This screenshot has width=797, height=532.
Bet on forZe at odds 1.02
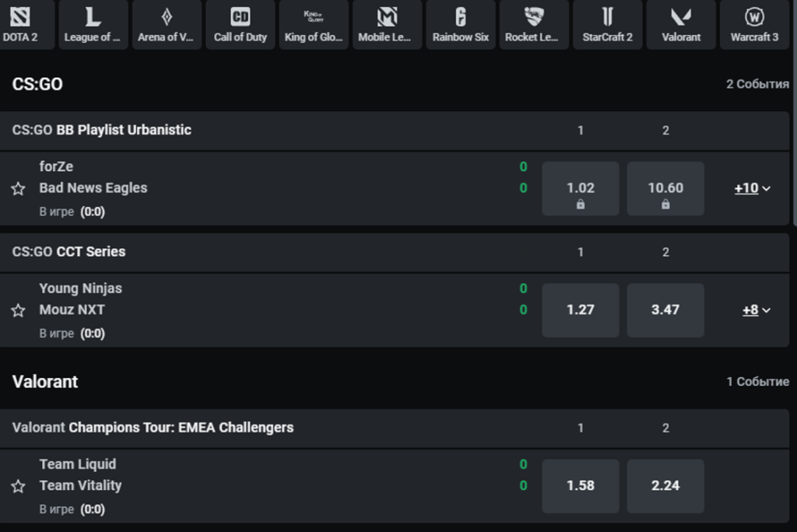tap(581, 188)
